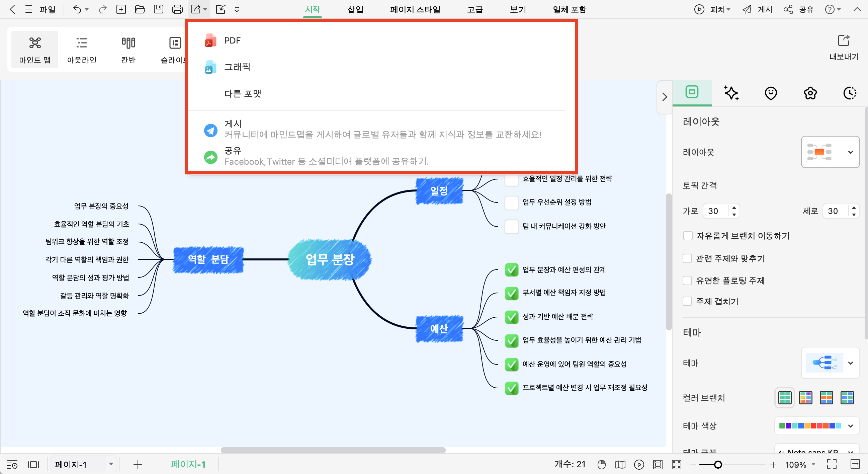Viewport: 868px width, 474px height.
Task: Open the task clock panel tab
Action: pos(850,93)
